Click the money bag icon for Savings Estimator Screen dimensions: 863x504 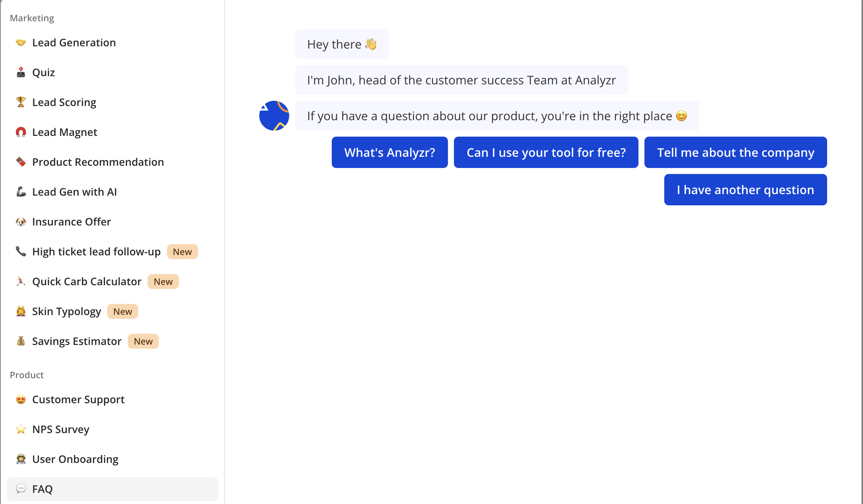click(21, 341)
